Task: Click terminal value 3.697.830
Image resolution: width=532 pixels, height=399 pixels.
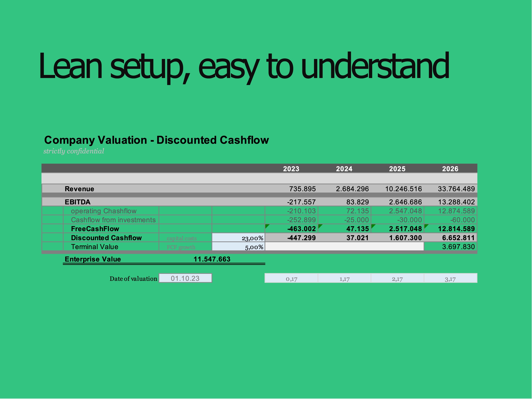Action: (458, 247)
